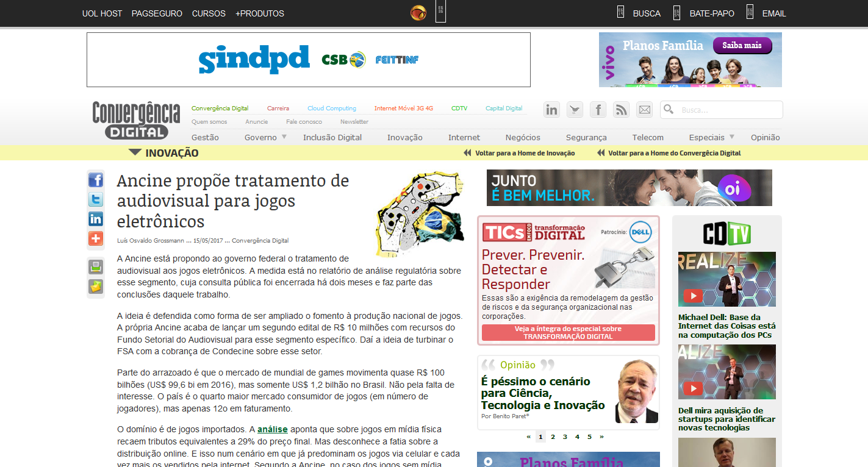Image resolution: width=868 pixels, height=467 pixels.
Task: Click the search magnifier icon
Action: pos(669,110)
